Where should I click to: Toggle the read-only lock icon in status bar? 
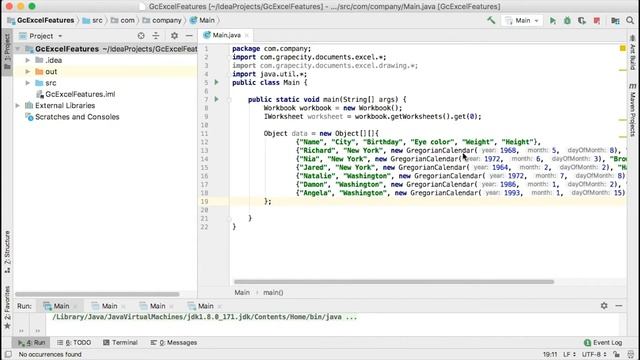pos(617,354)
